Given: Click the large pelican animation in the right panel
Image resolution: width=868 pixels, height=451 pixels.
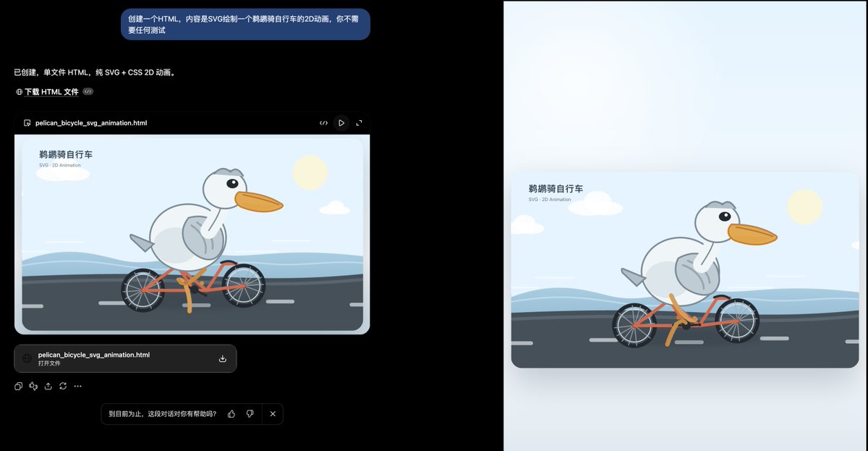Looking at the screenshot, I should click(684, 269).
